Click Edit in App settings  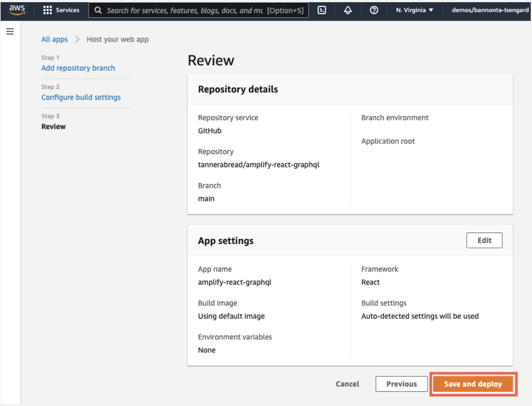pos(484,240)
